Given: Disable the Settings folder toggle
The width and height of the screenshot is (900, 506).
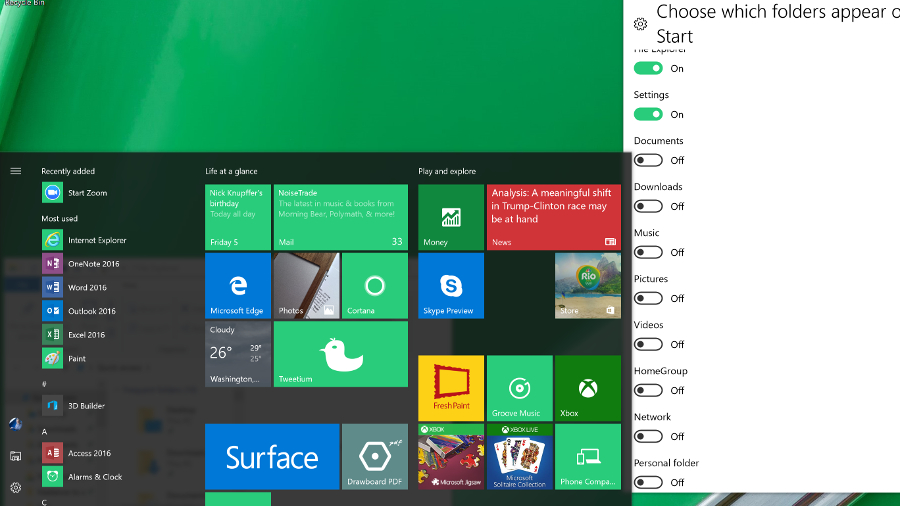Looking at the screenshot, I should pos(648,114).
